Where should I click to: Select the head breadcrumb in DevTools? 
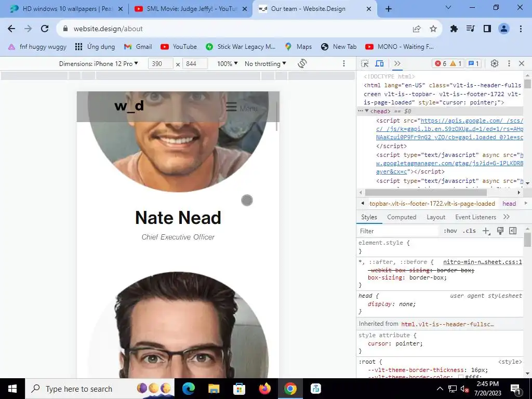click(509, 204)
